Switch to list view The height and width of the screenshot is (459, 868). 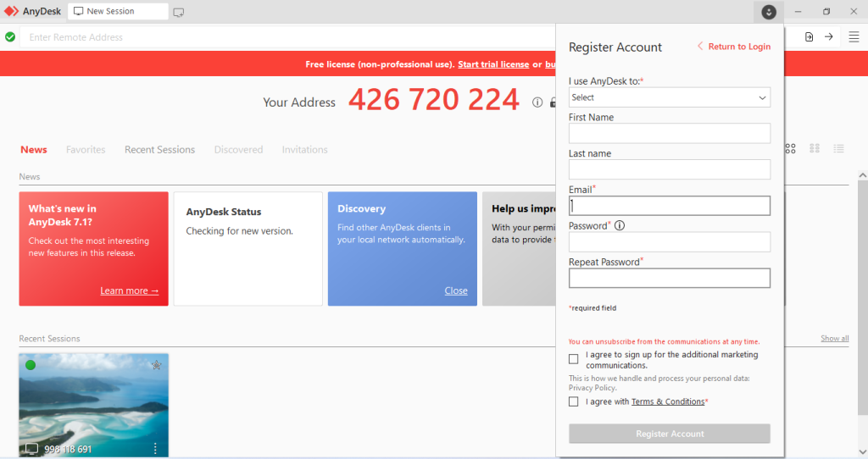coord(838,149)
